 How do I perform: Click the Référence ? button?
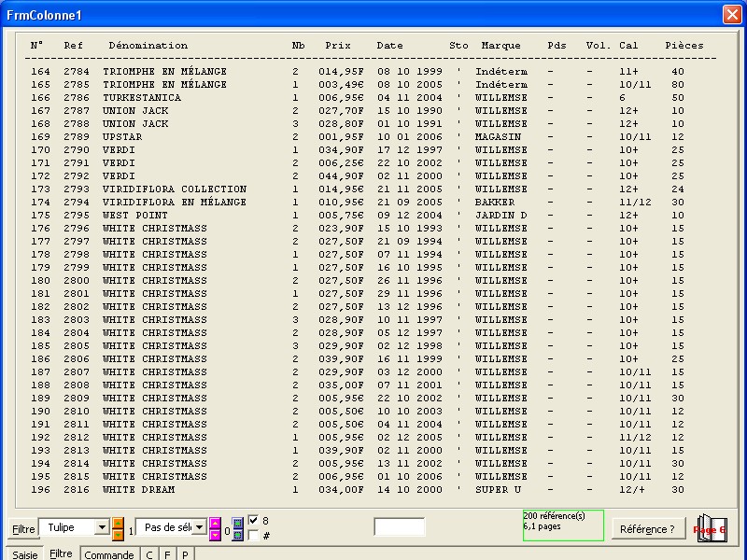click(647, 529)
